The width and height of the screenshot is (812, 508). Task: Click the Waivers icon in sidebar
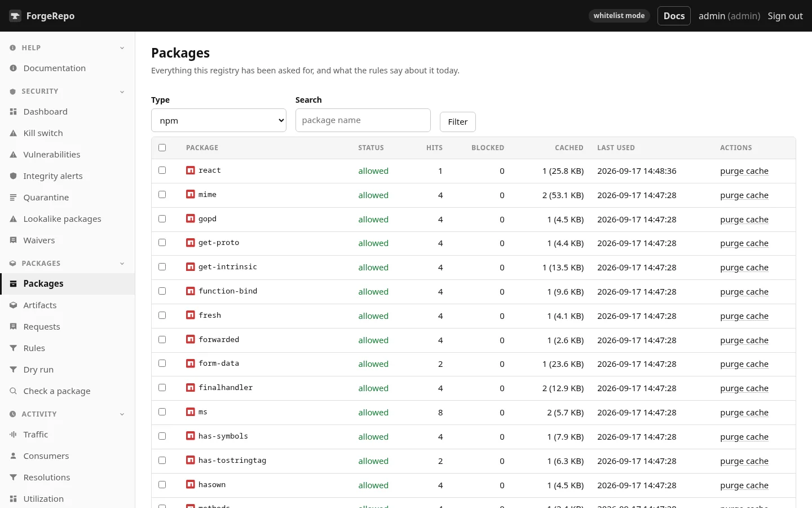tap(13, 240)
